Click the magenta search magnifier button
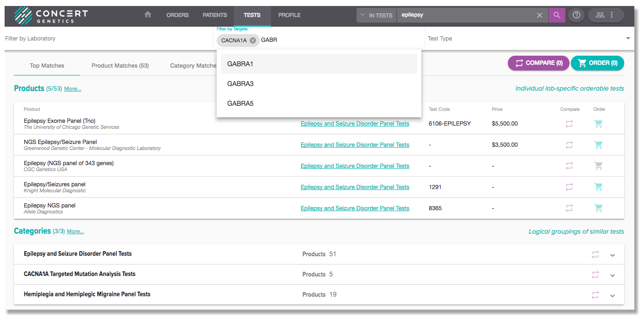The height and width of the screenshot is (322, 644). pyautogui.click(x=557, y=15)
